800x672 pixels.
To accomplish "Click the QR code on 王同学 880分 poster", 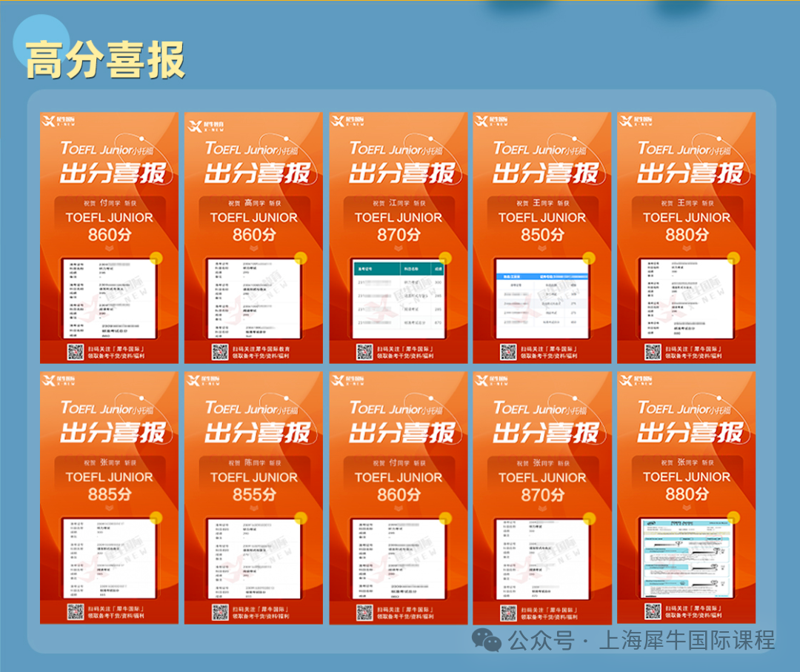I will tap(653, 352).
